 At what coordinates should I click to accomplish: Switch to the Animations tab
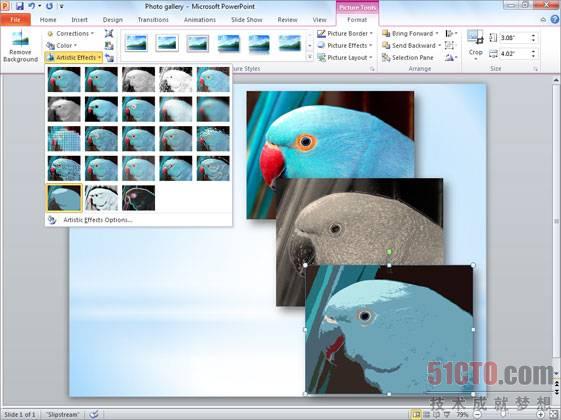[x=200, y=20]
